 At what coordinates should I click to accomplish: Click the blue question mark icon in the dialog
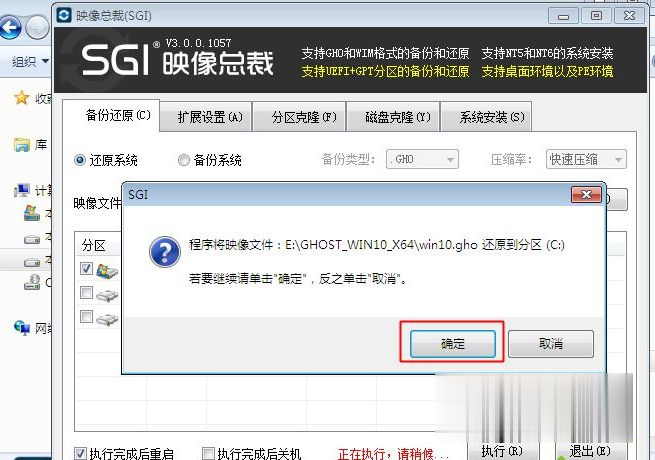pos(165,252)
